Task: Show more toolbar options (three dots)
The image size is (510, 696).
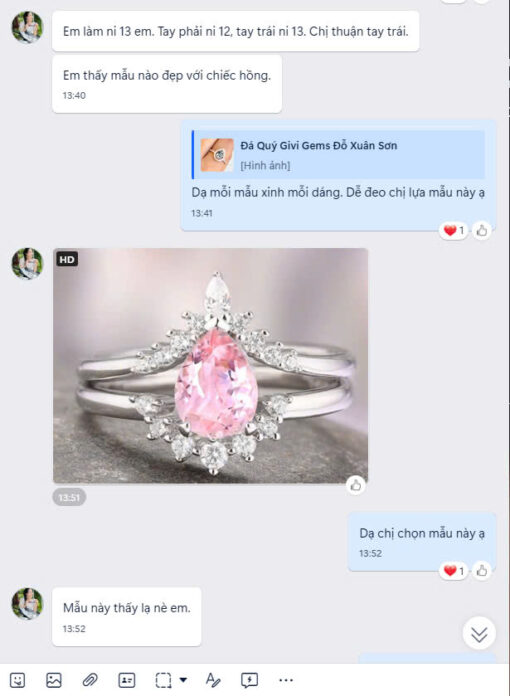Action: point(286,680)
